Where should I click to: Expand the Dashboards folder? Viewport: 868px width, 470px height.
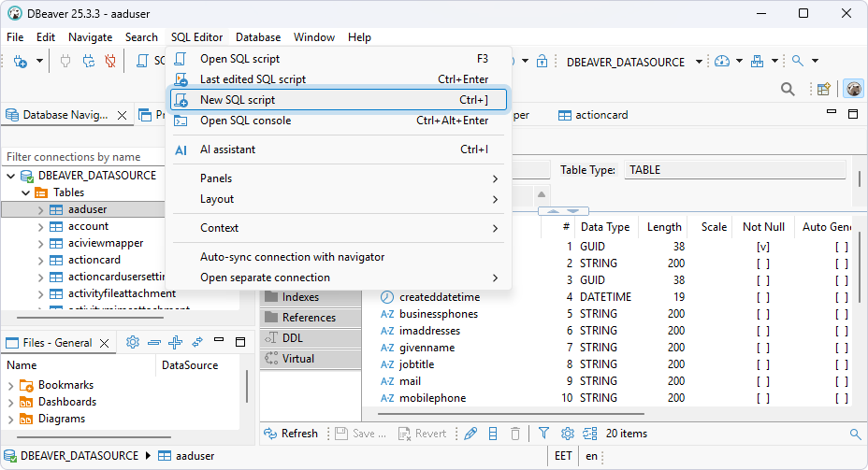tap(10, 403)
